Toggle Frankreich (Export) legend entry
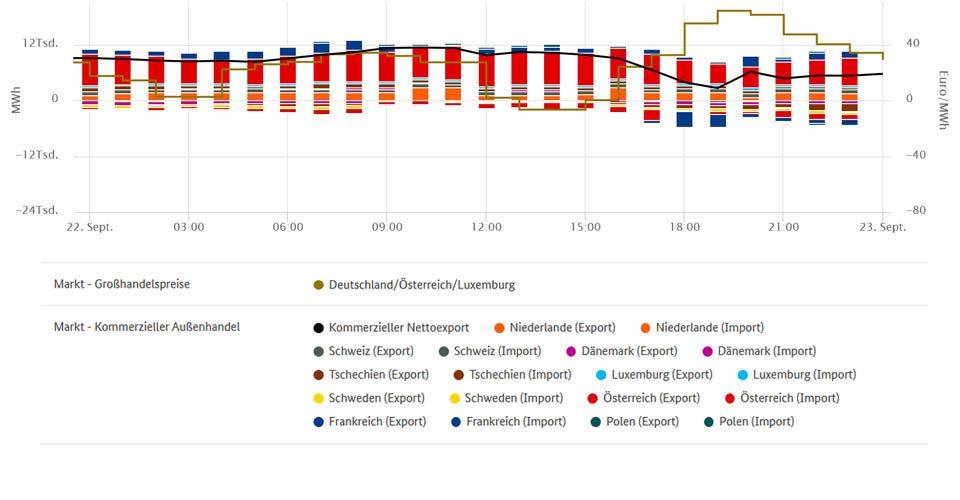This screenshot has height=500, width=960. 370,422
